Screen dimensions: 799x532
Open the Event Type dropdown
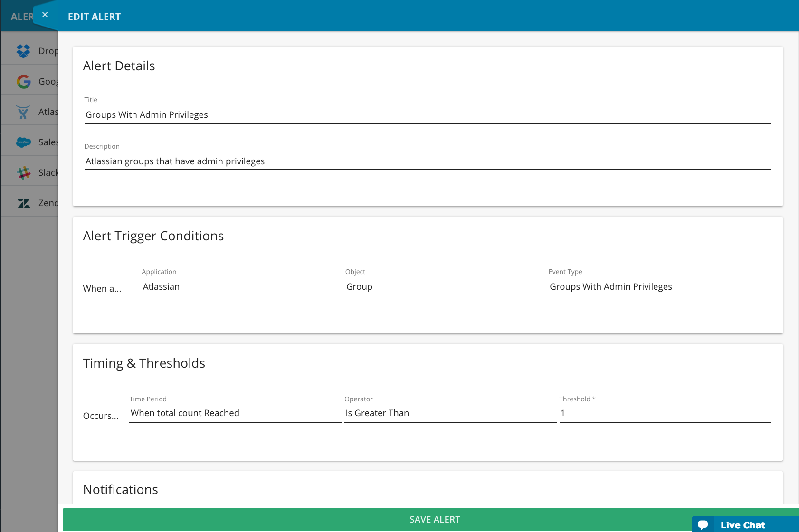coord(639,287)
